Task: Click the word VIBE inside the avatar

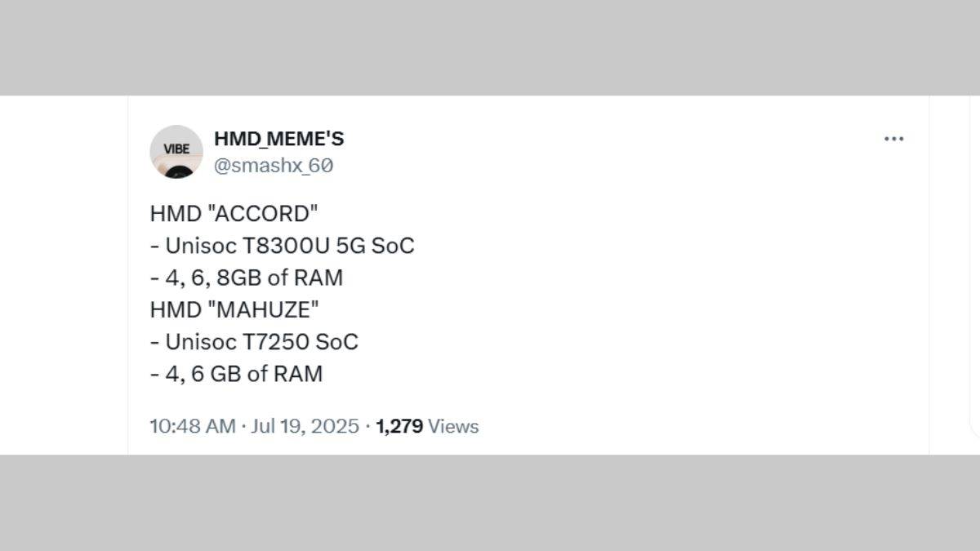Action: [x=176, y=149]
